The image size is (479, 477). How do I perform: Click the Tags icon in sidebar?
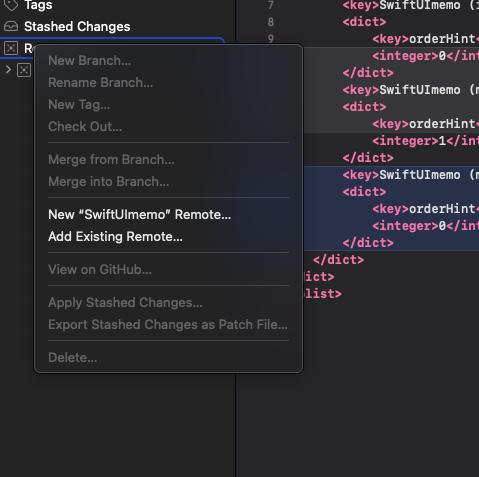pos(11,5)
